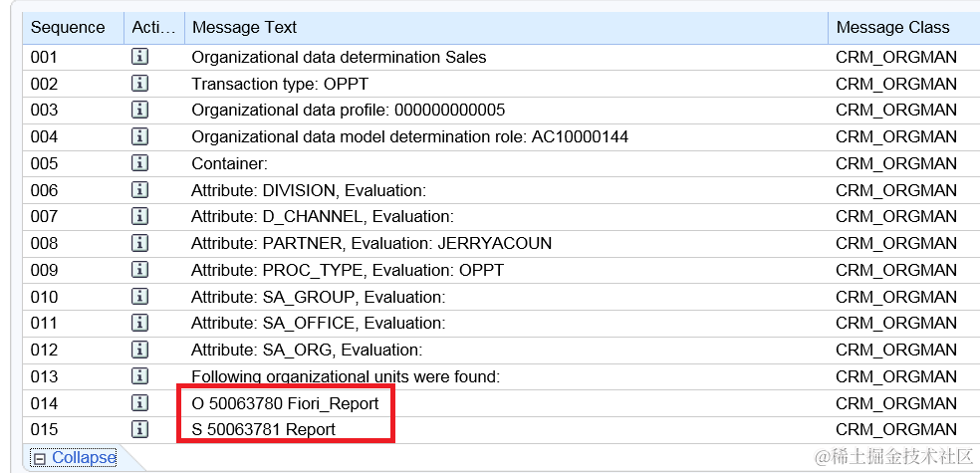
Task: Select 'Attribute: SA_ORG, Evaluation:' text
Action: (307, 350)
